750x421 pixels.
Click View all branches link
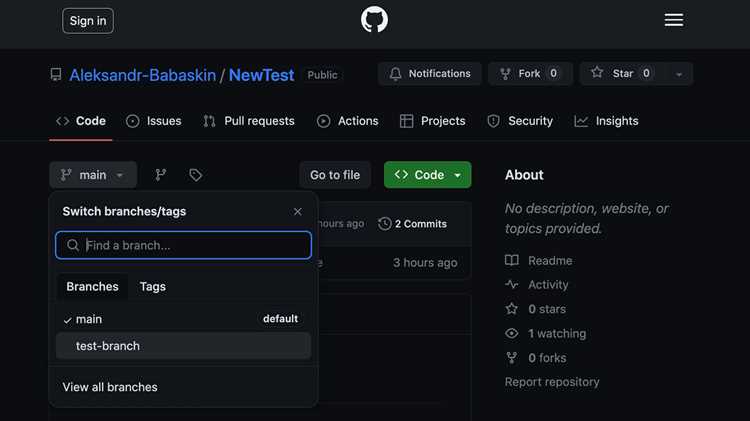pos(110,387)
